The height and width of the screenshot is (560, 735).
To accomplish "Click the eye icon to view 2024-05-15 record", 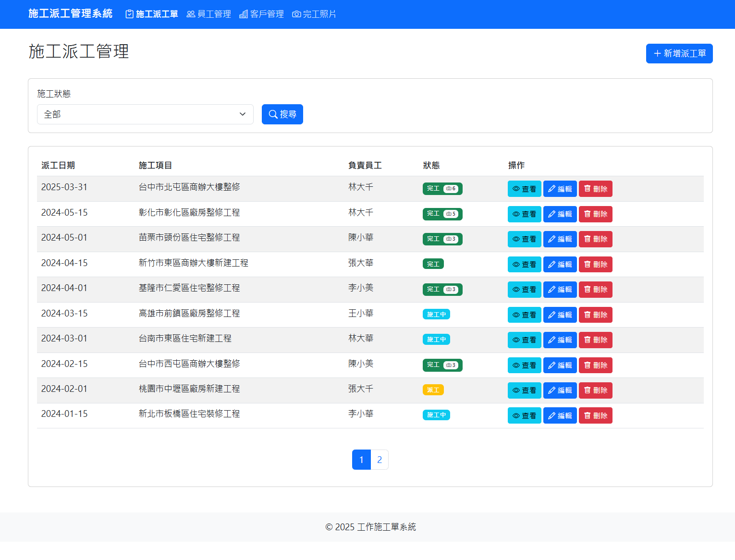I will tap(516, 214).
